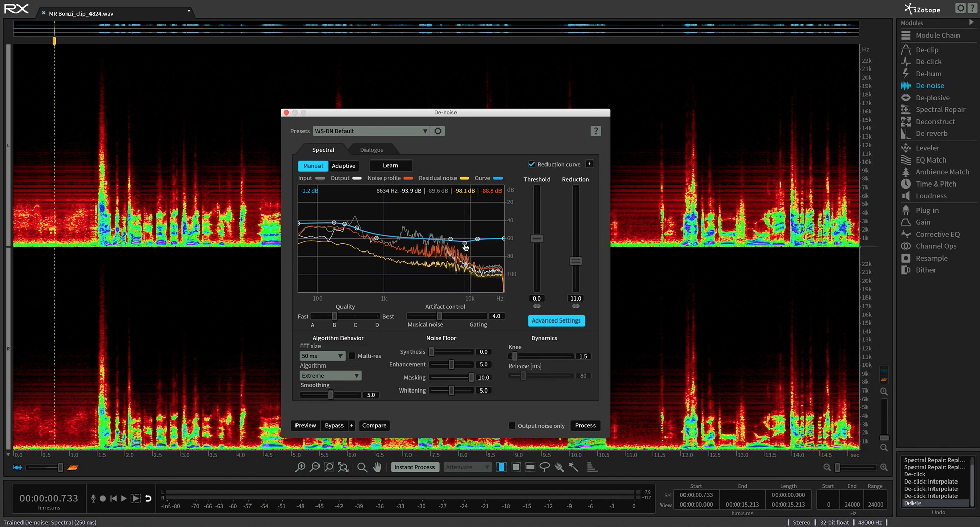This screenshot has height=527, width=980.
Task: Open preset settings gear in De-noise window
Action: click(438, 131)
